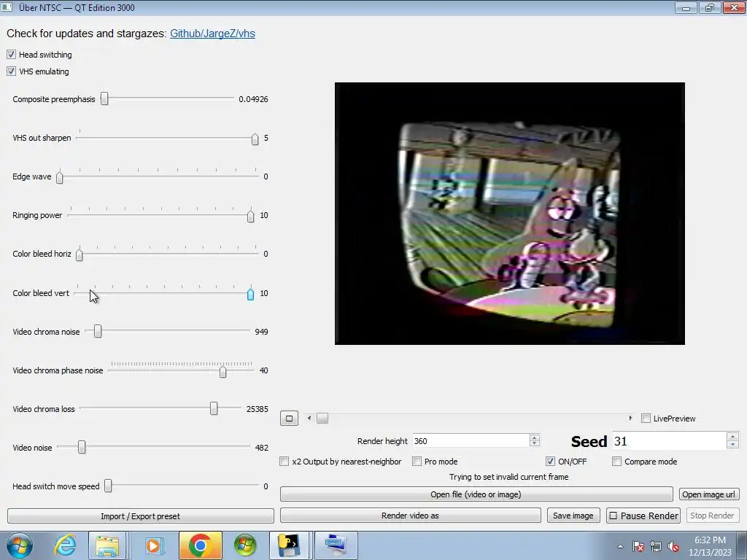This screenshot has height=560, width=747.
Task: Click the Video noise value 482
Action: click(x=262, y=448)
